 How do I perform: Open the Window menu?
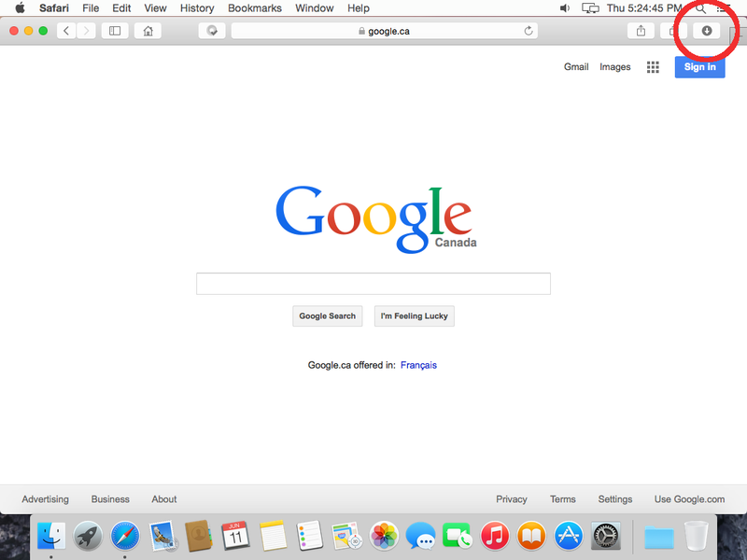point(314,8)
